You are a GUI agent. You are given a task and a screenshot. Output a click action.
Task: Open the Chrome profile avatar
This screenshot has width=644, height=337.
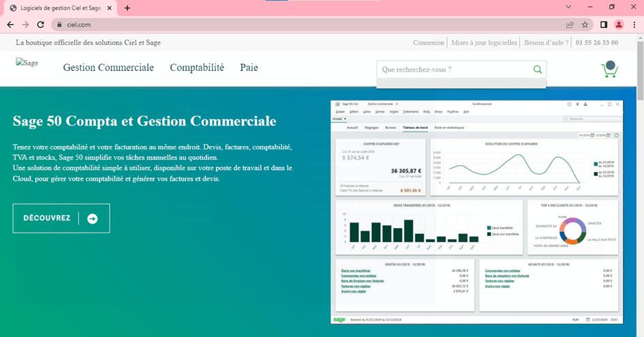pos(619,25)
